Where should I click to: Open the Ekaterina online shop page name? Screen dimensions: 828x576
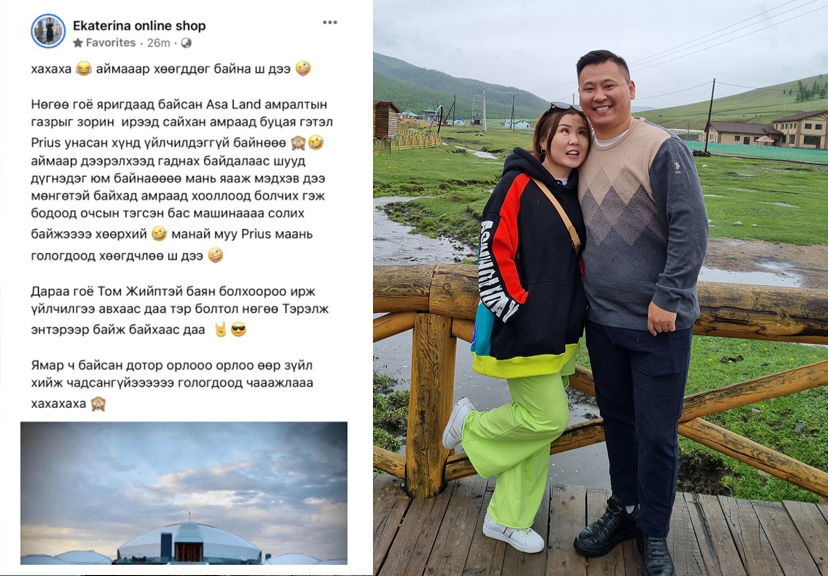click(139, 25)
